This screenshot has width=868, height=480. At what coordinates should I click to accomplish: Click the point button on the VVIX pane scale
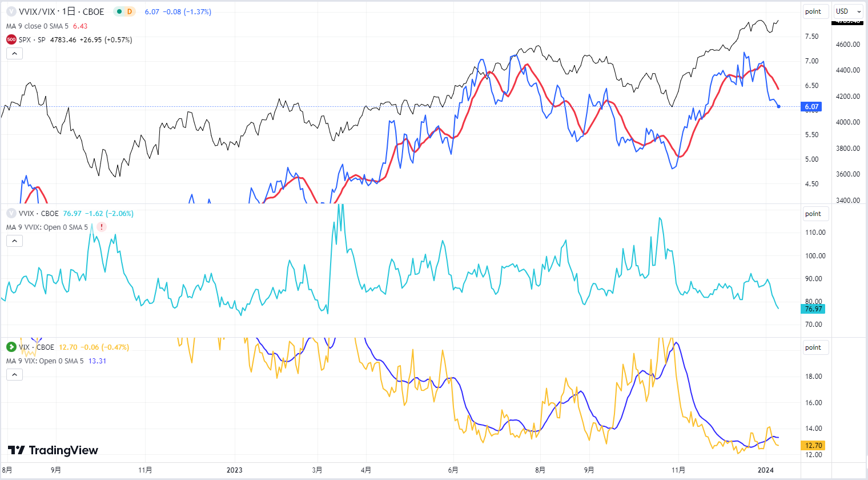813,214
